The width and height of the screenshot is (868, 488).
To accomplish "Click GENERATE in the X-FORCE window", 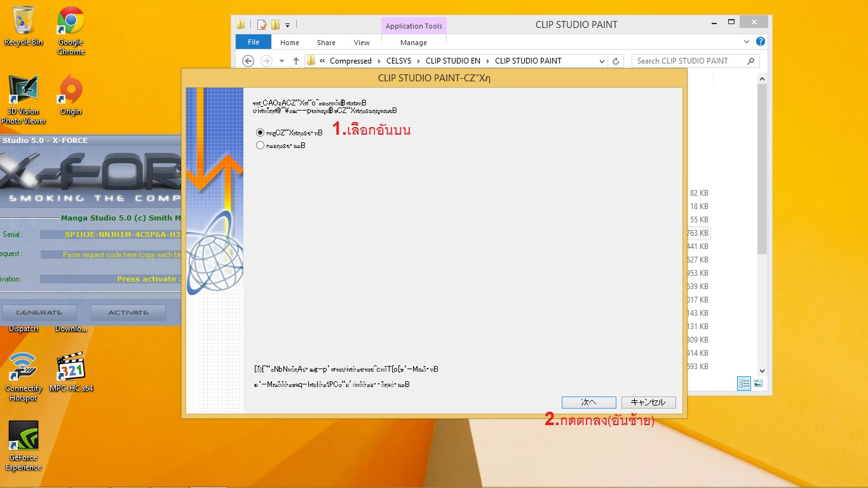I will click(39, 313).
